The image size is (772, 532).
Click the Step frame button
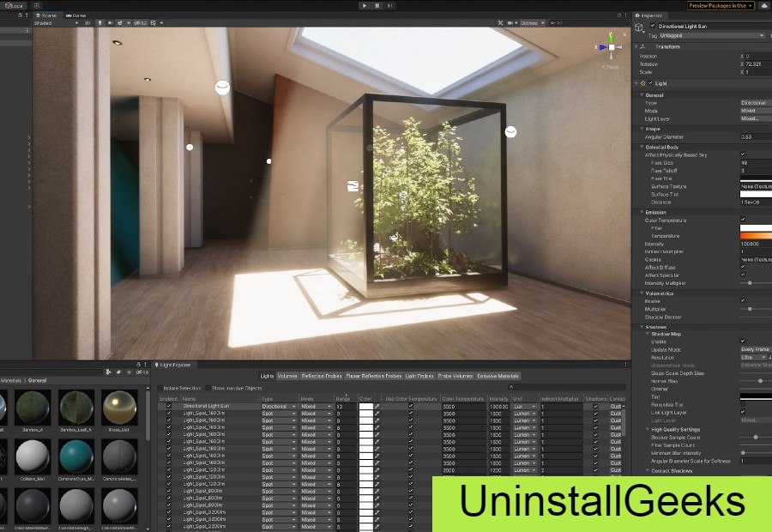click(x=389, y=5)
